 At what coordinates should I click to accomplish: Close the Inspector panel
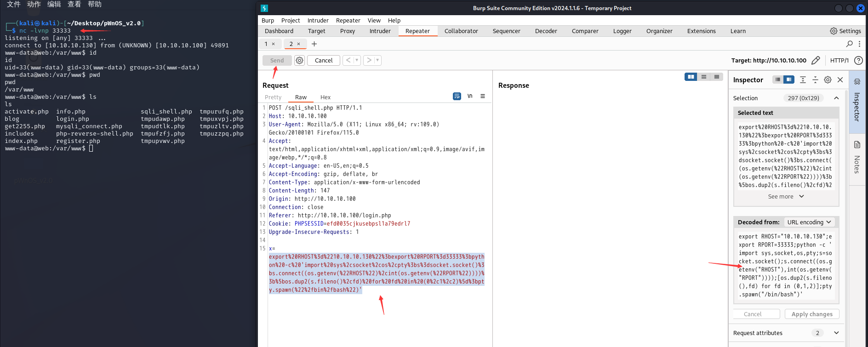click(840, 80)
